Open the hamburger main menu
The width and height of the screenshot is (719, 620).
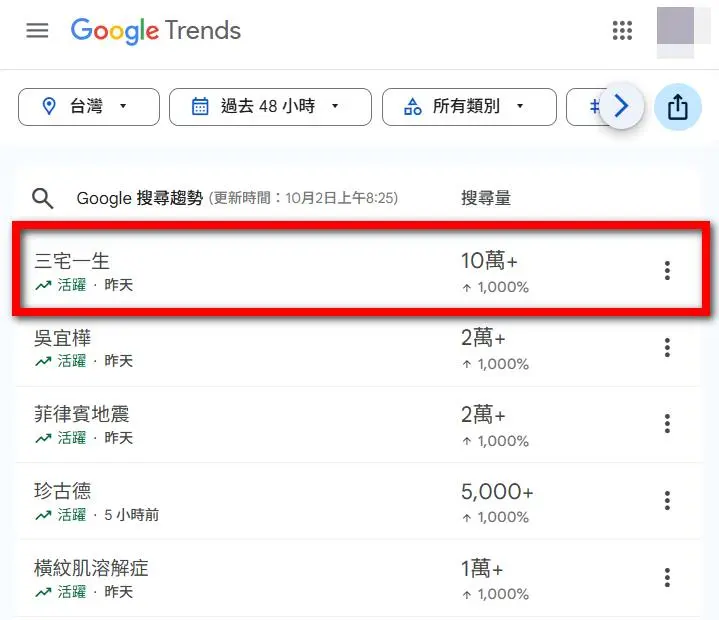pyautogui.click(x=37, y=30)
